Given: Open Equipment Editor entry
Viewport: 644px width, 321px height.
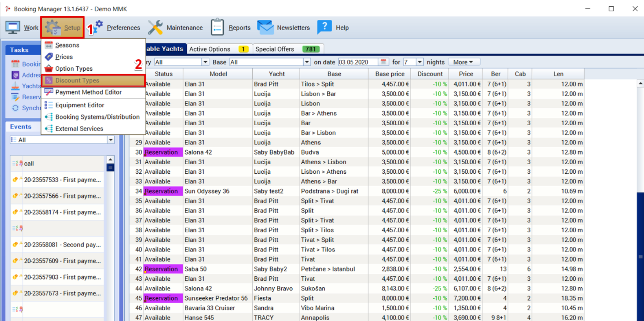Looking at the screenshot, I should coord(80,105).
